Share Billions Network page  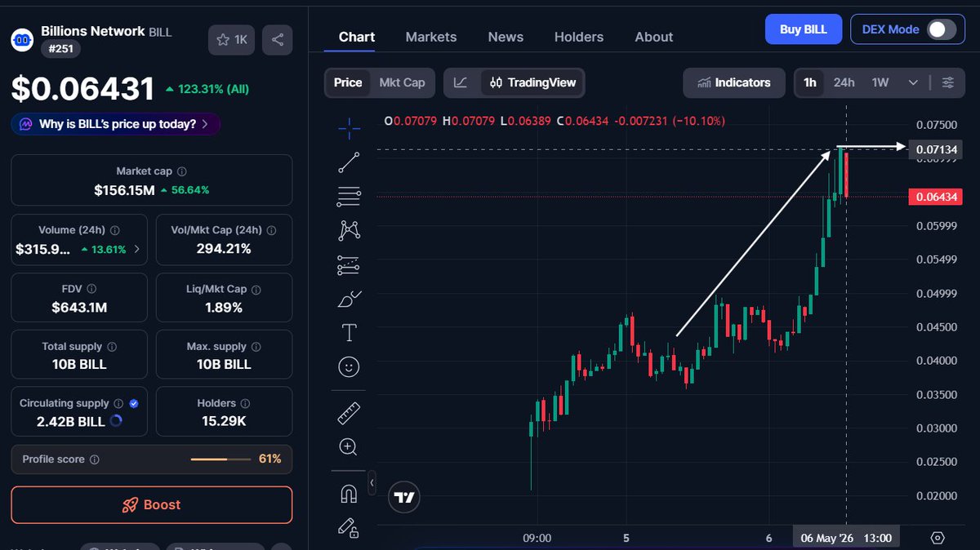tap(278, 39)
